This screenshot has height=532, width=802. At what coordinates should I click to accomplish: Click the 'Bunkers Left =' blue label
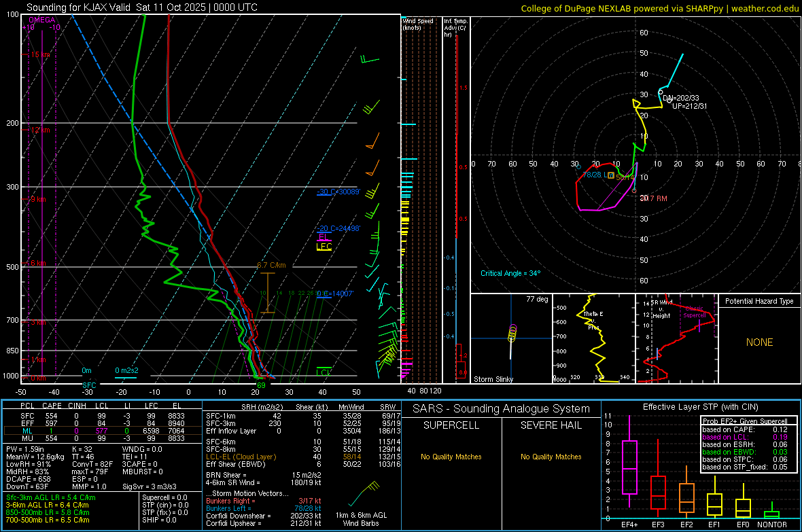[x=228, y=508]
